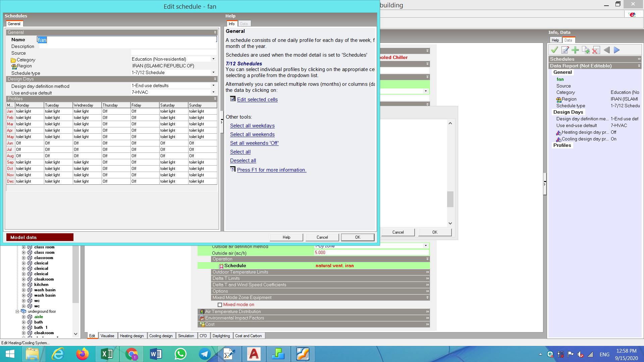The image size is (644, 362).
Task: Click the blue forward arrow icon
Action: point(617,50)
